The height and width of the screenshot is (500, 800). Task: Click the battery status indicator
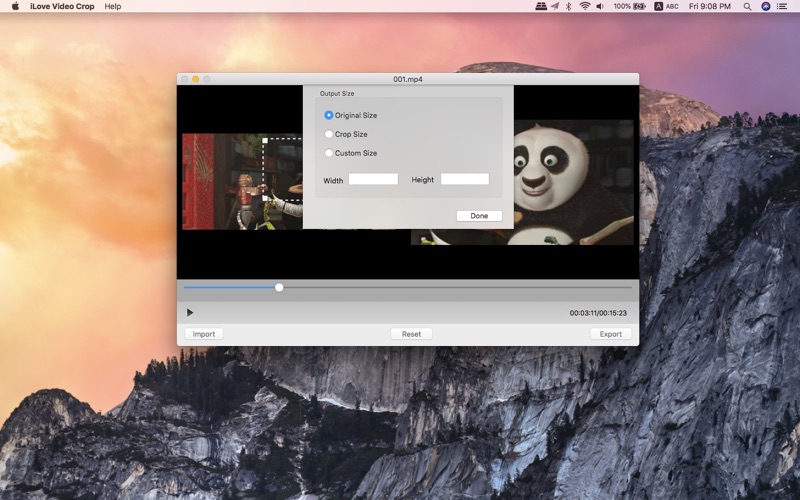(630, 7)
